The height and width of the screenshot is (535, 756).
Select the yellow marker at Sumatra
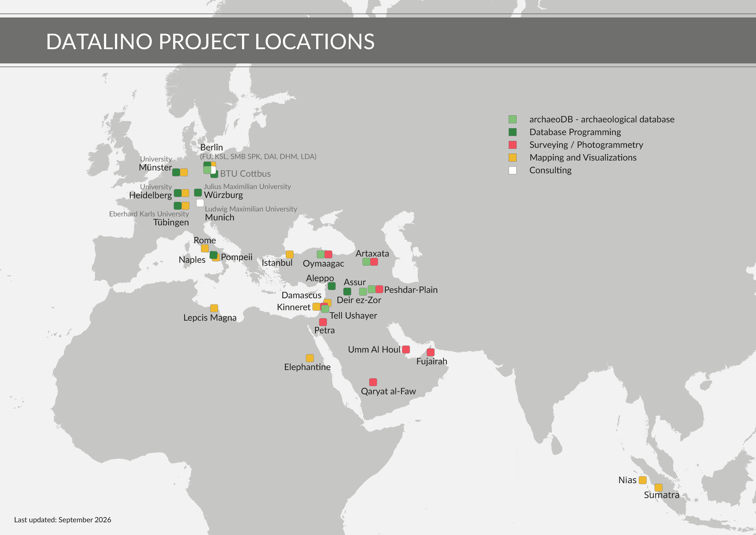click(x=659, y=488)
